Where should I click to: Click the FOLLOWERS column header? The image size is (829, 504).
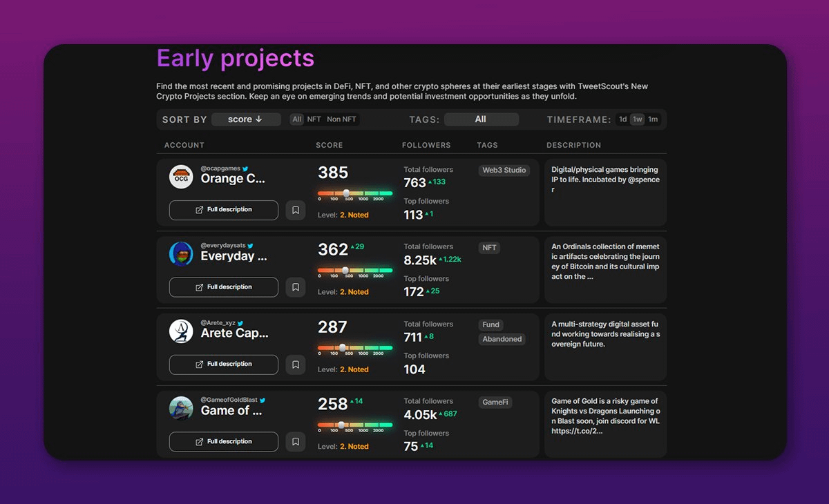[426, 145]
